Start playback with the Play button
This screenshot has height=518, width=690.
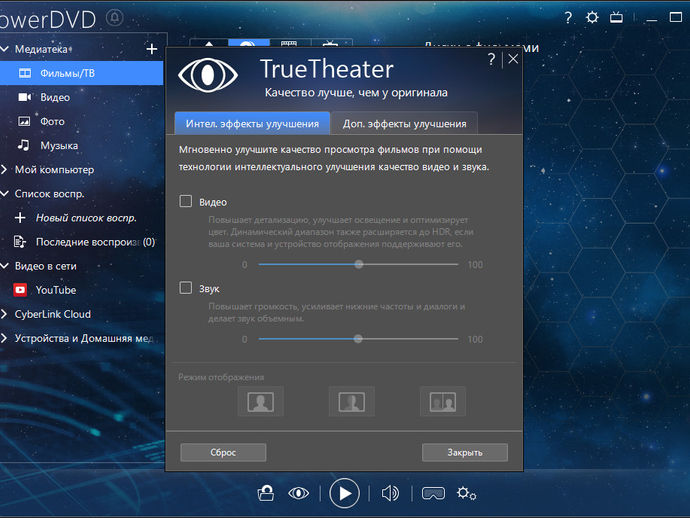pos(344,493)
